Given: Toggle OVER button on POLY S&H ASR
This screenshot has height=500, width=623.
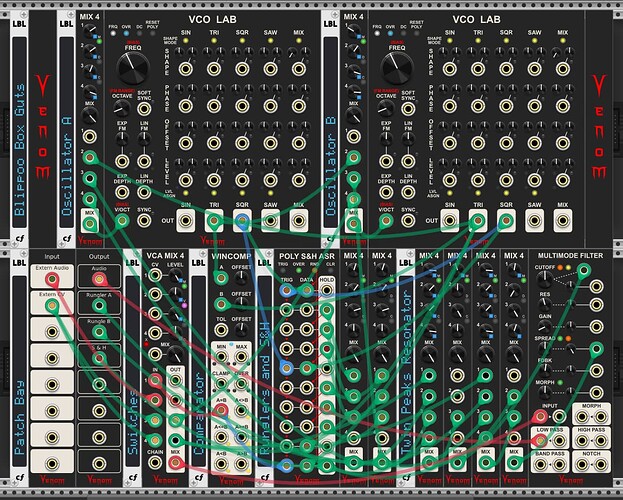Looking at the screenshot, I should [299, 270].
